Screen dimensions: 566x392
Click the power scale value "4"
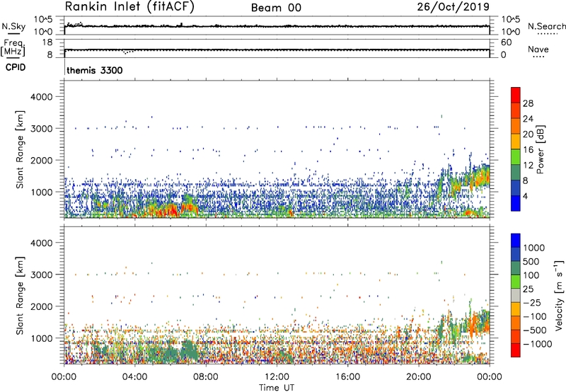pos(526,197)
